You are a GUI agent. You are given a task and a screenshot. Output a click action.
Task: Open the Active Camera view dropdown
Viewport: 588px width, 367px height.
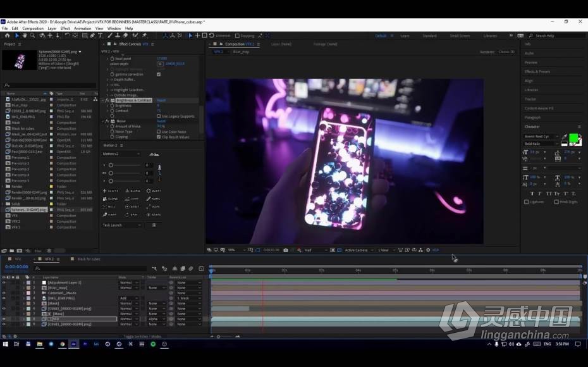[359, 250]
